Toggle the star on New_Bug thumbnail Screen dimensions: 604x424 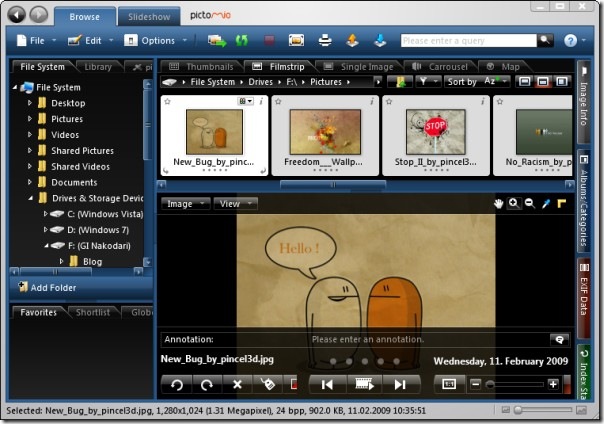[x=168, y=102]
